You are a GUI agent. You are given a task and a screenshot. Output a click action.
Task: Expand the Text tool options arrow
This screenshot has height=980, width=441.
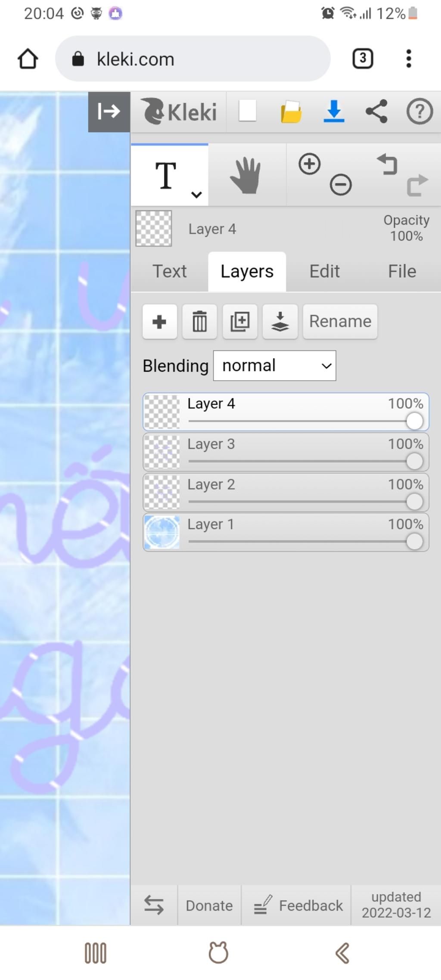tap(196, 195)
